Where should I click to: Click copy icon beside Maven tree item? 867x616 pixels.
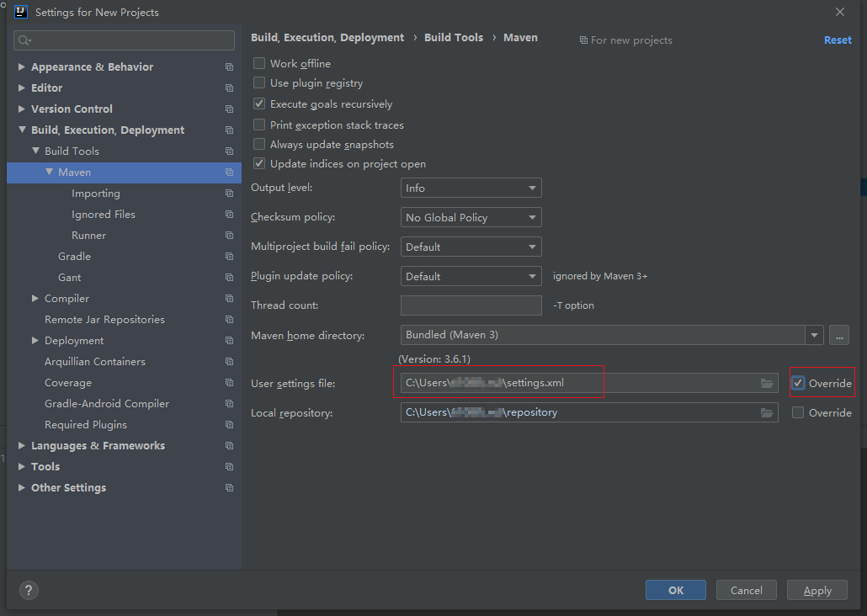(x=229, y=173)
